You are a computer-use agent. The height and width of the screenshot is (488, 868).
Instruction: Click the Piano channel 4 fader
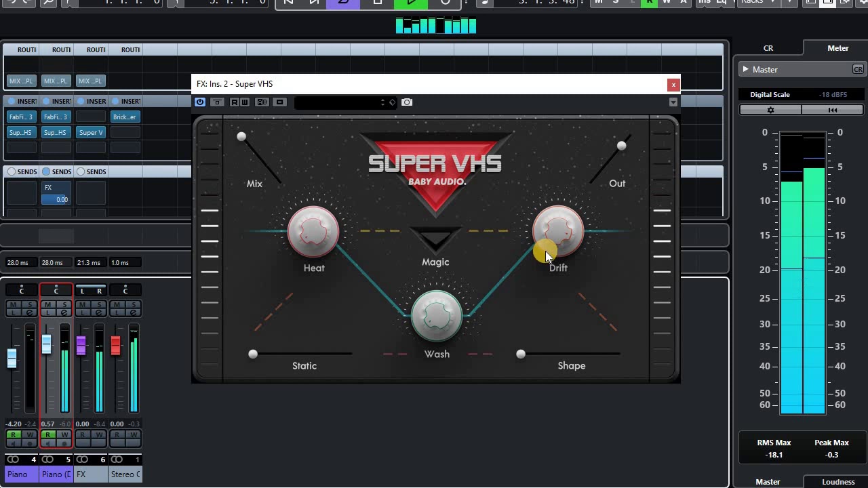(x=12, y=357)
